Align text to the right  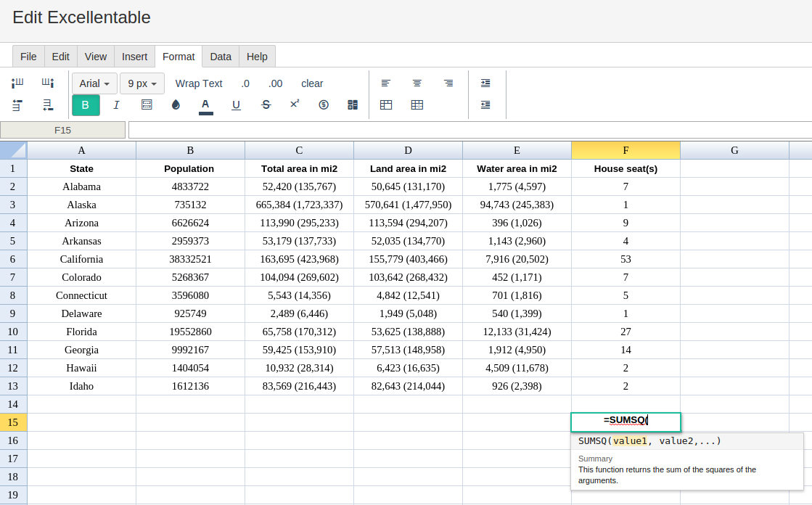click(448, 83)
